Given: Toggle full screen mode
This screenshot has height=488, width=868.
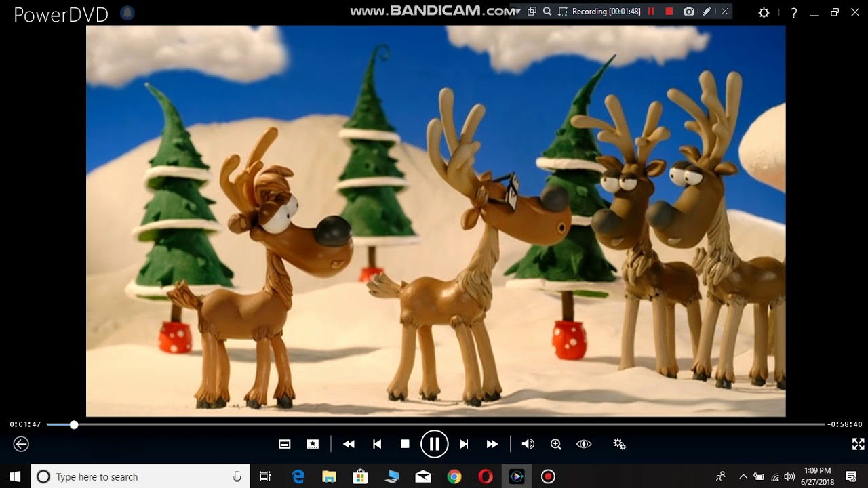Looking at the screenshot, I should tap(858, 444).
